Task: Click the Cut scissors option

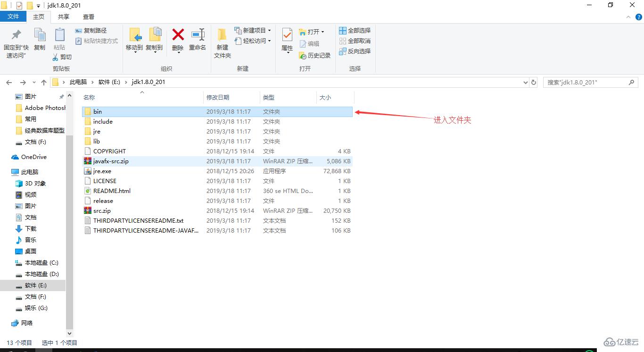Action: 62,57
